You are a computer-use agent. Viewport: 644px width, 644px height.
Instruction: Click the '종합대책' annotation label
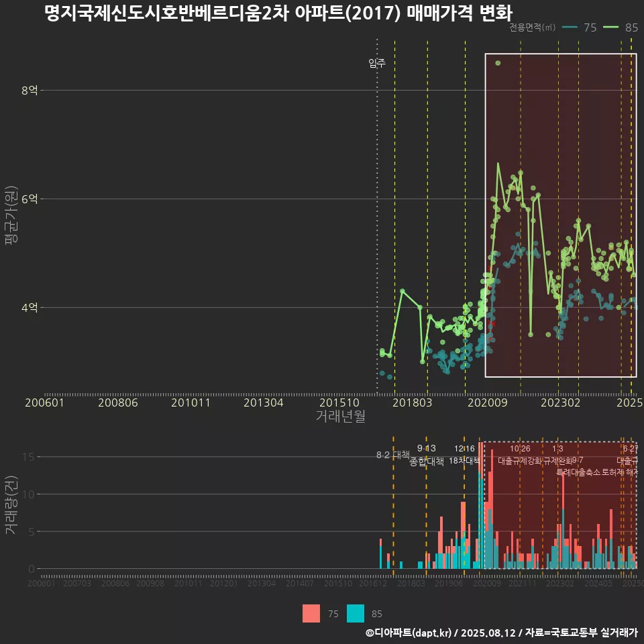pos(427,462)
